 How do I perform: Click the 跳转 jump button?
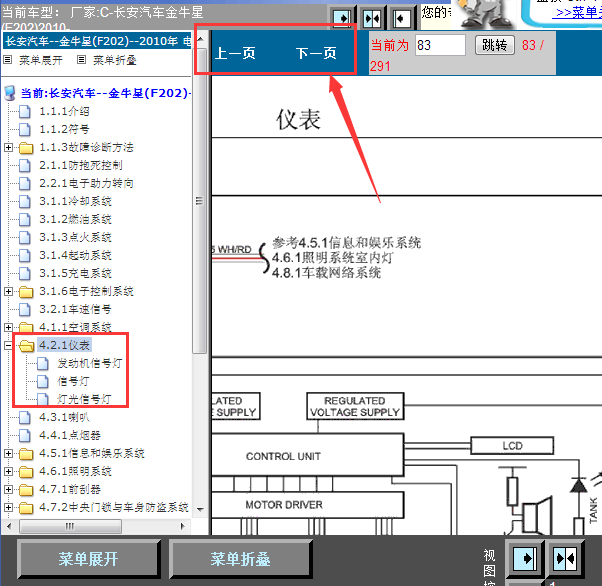[x=494, y=45]
